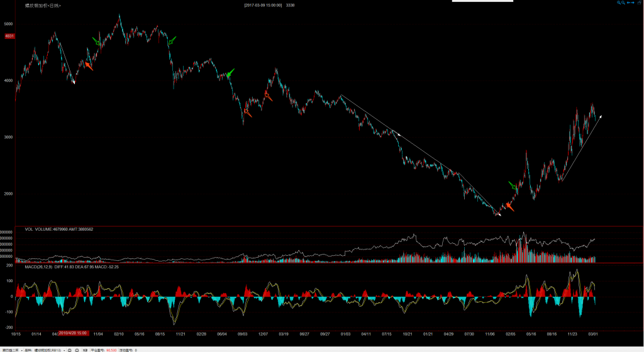644x352 pixels.
Task: Pick the orange arrow at the chart's lowest point
Action: (x=508, y=207)
